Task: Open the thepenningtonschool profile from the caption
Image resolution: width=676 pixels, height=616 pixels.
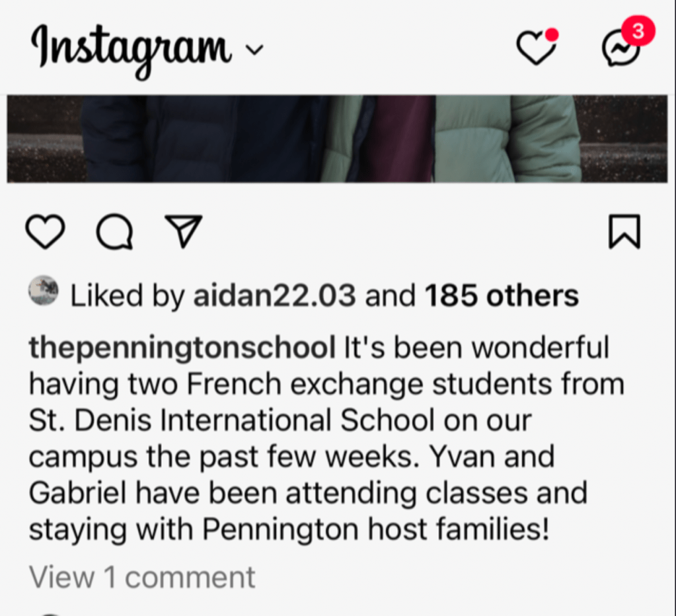Action: click(182, 348)
